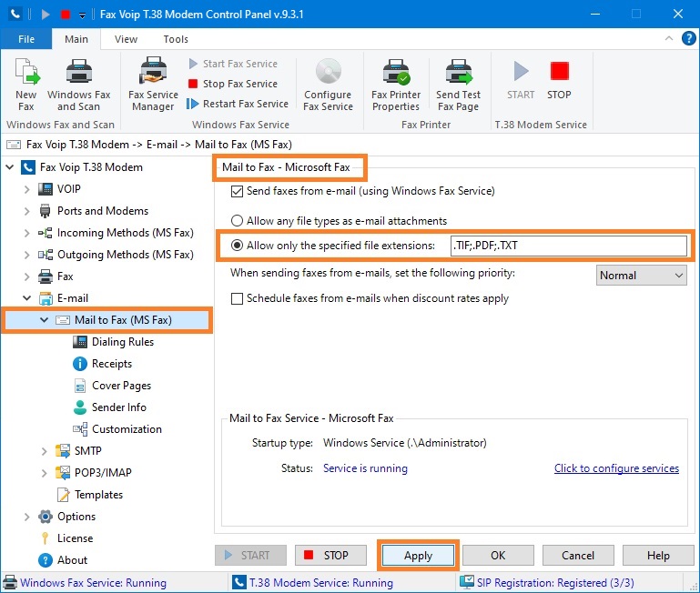Collapse the ribbon with the up chevron
700x593 pixels.
pos(669,38)
